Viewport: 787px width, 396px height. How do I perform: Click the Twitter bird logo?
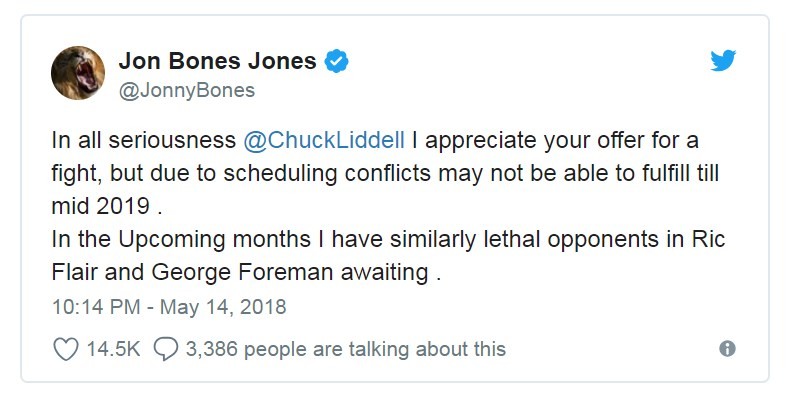click(x=723, y=60)
